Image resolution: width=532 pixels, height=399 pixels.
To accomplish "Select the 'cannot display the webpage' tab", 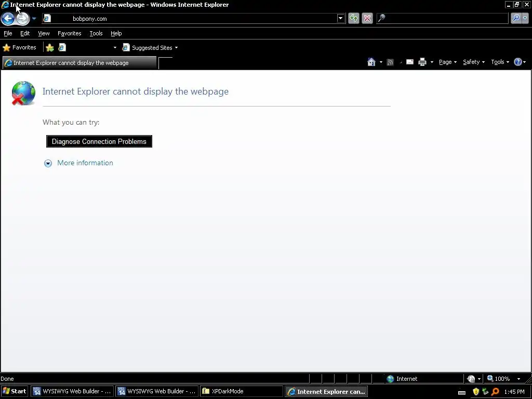I will (x=79, y=63).
